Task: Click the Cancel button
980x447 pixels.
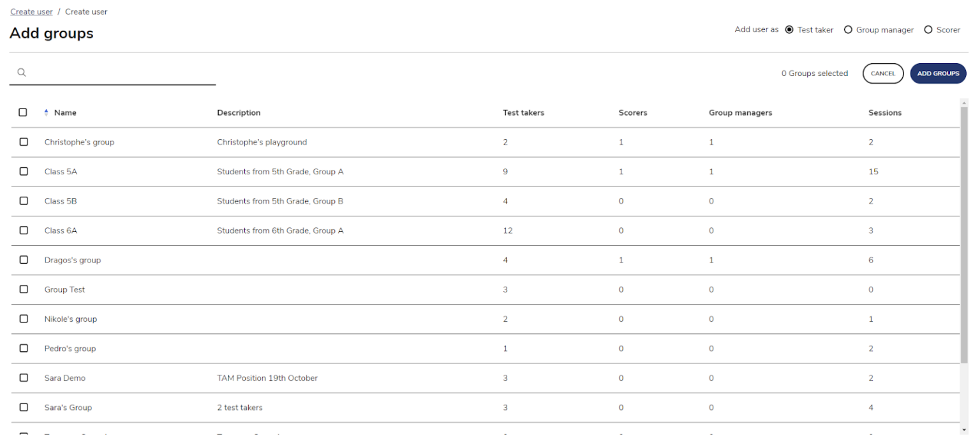Action: pos(883,73)
